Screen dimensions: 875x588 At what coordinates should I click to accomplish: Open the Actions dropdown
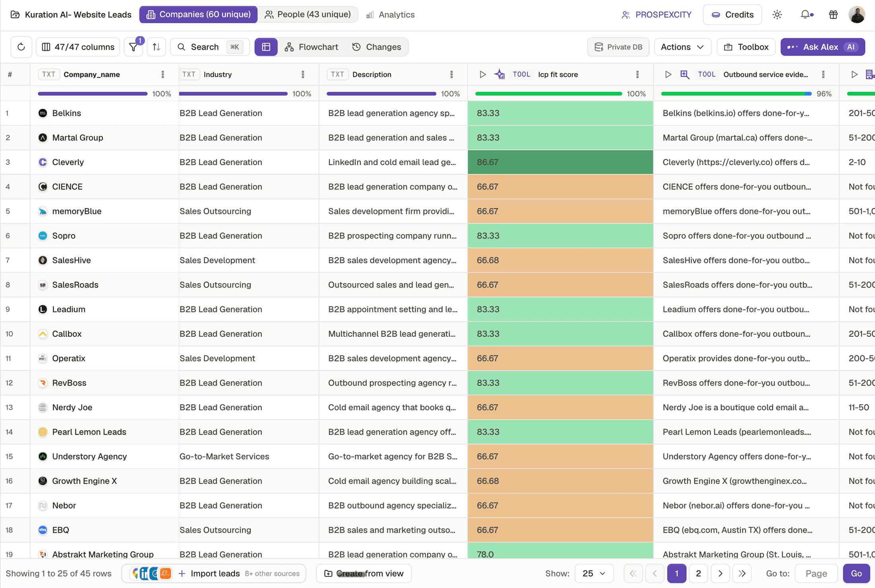tap(682, 47)
